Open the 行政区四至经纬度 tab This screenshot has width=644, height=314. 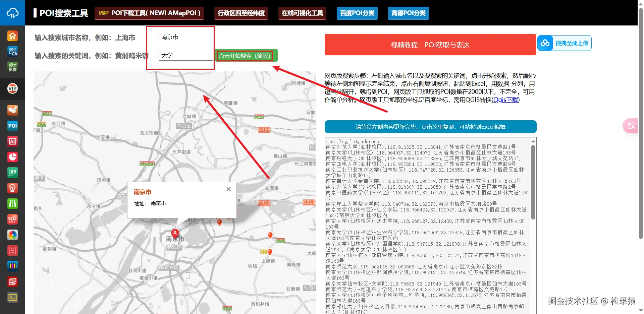point(241,13)
